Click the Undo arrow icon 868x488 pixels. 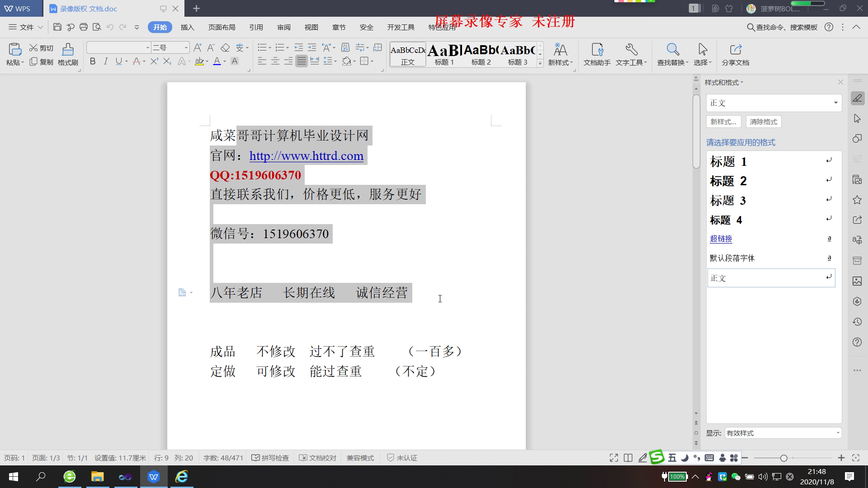(x=110, y=27)
